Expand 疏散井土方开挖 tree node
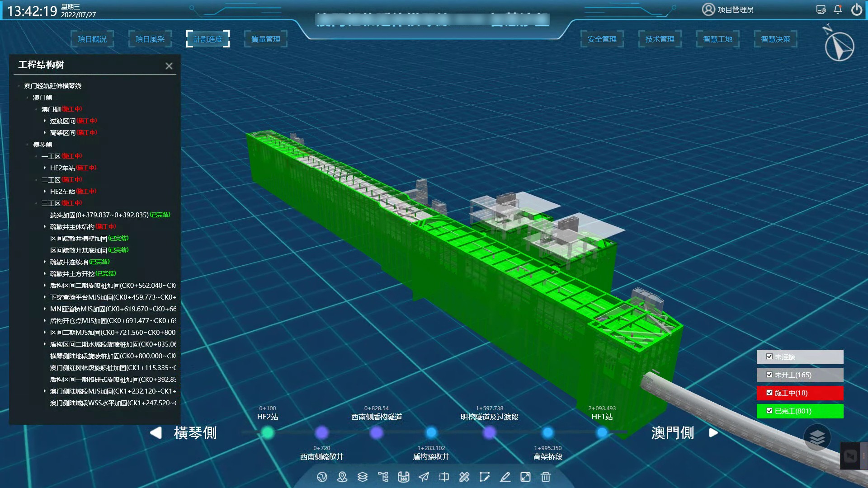 [45, 273]
